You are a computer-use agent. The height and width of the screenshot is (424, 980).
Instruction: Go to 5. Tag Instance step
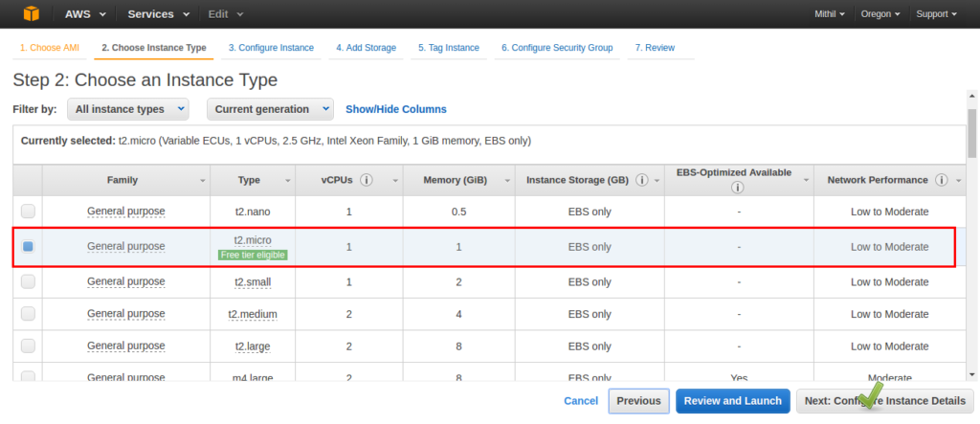point(449,48)
